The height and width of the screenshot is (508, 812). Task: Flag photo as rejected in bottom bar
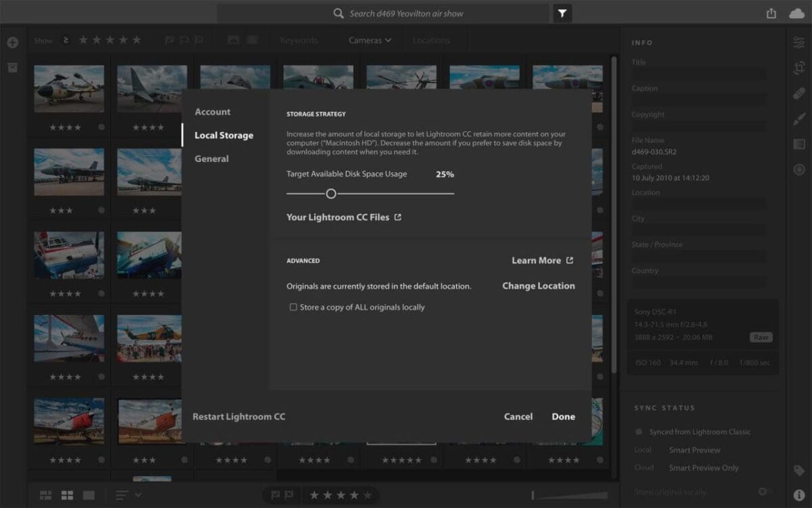pyautogui.click(x=288, y=495)
